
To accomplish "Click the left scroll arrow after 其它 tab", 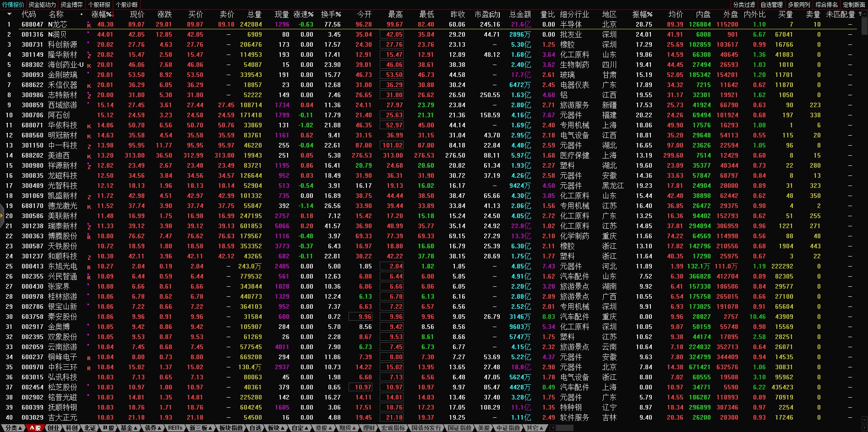I will click(x=552, y=428).
